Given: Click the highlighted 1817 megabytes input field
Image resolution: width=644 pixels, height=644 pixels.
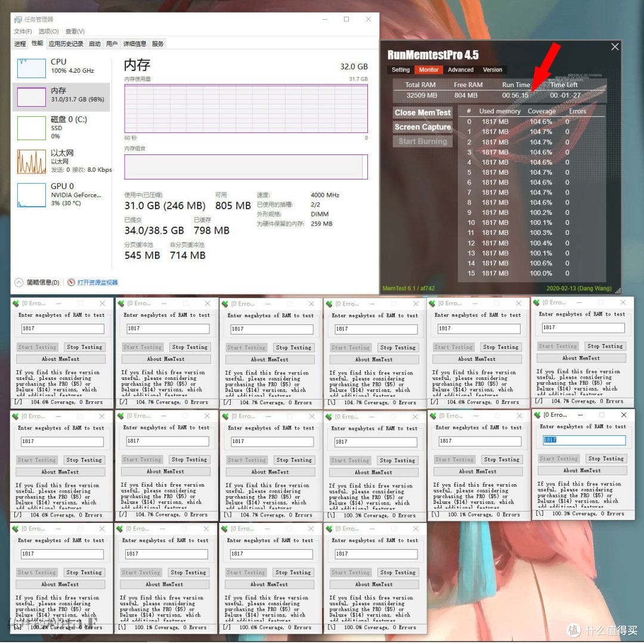Looking at the screenshot, I should pyautogui.click(x=583, y=440).
